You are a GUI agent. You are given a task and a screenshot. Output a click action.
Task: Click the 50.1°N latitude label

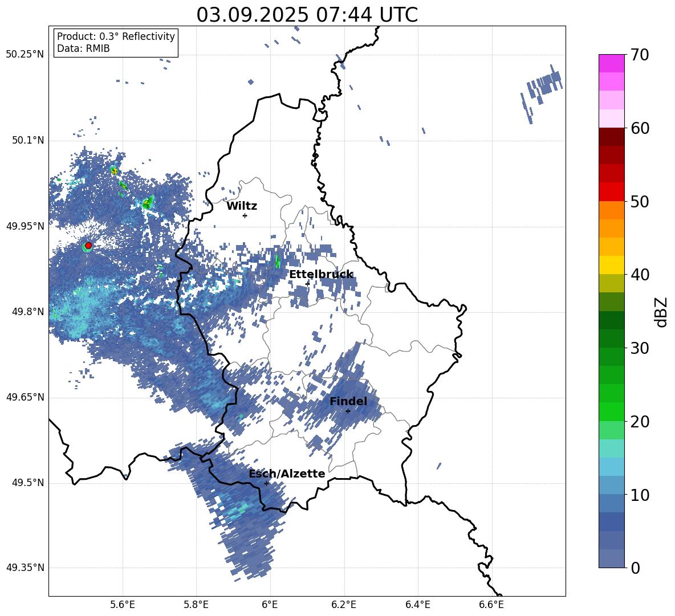27,140
